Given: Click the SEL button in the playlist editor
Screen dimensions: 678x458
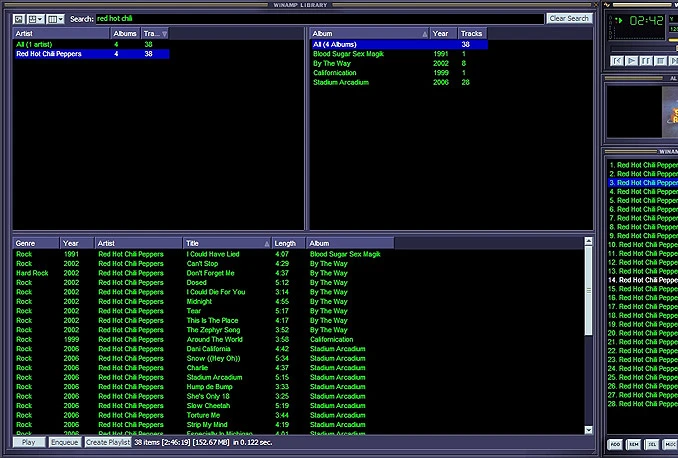Looking at the screenshot, I should 652,444.
